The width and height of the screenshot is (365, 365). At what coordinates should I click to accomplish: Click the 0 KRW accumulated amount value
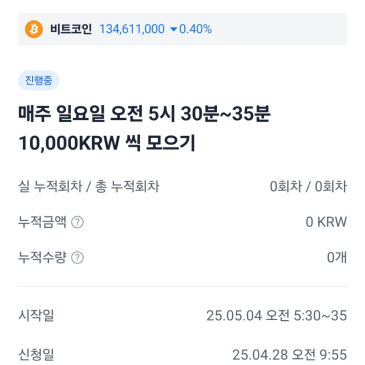[x=326, y=222]
